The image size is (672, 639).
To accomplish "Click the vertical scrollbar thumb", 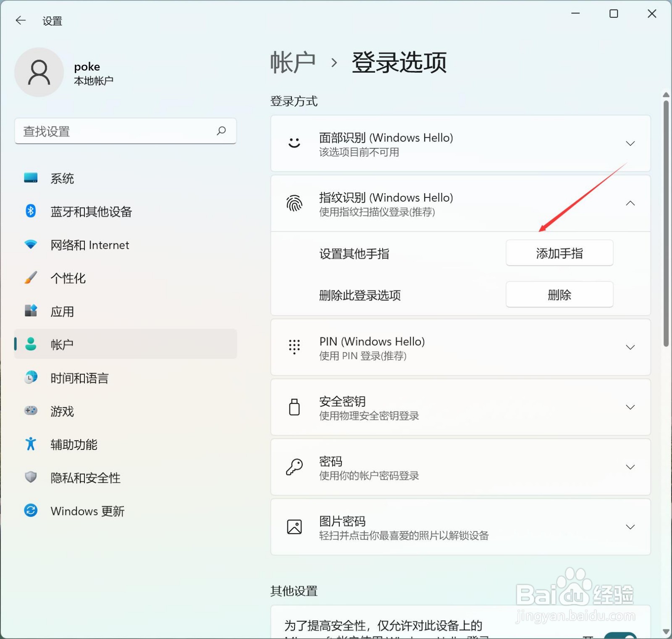I will [x=666, y=223].
